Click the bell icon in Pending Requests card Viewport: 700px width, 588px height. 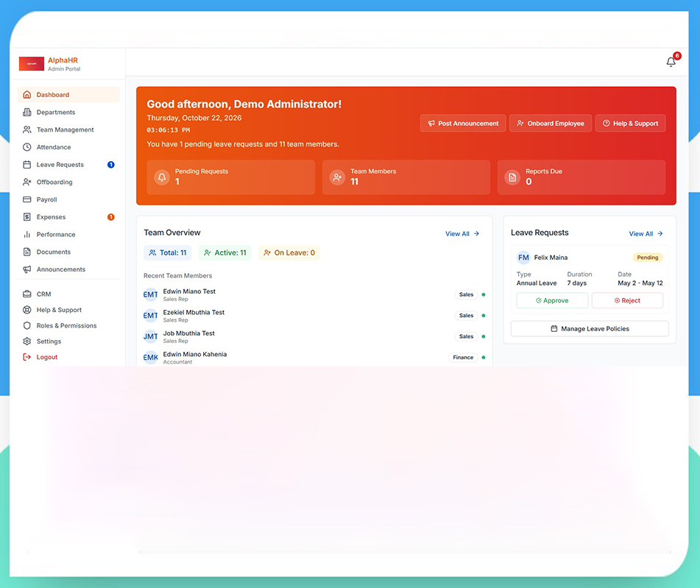162,177
